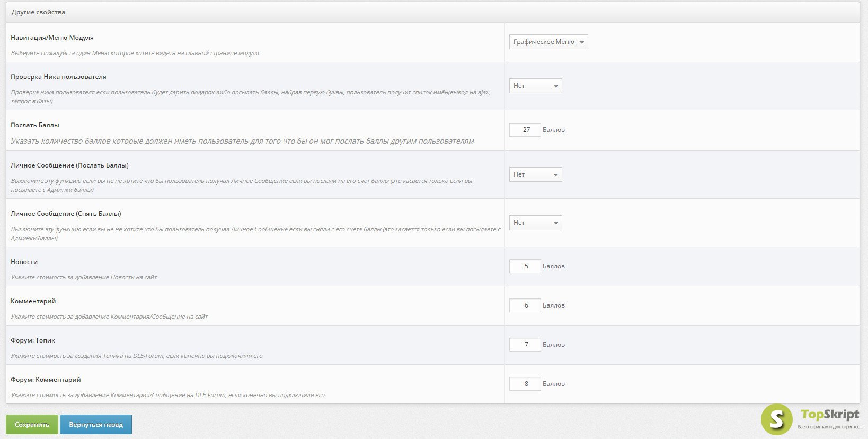
Task: Click the Другие свойства section header
Action: click(x=433, y=12)
